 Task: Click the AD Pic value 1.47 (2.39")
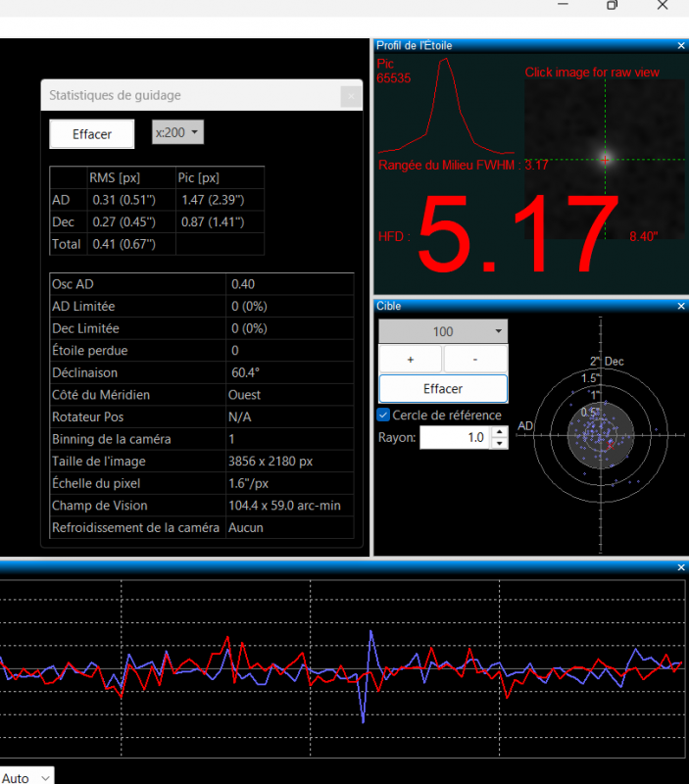[x=213, y=200]
